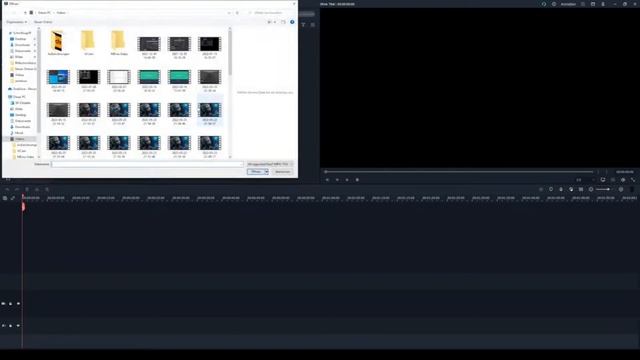Open the file type filter dropdown
Image resolution: width=640 pixels, height=360 pixels.
click(x=270, y=164)
